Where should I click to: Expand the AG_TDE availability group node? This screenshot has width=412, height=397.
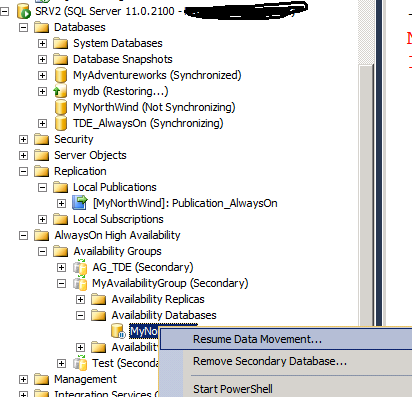pos(61,267)
